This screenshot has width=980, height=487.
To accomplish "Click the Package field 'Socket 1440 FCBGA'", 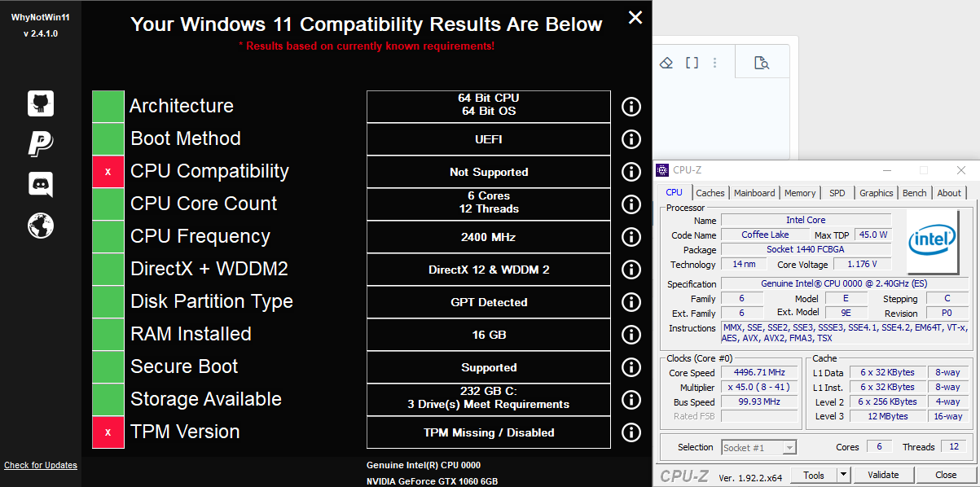I will 806,249.
